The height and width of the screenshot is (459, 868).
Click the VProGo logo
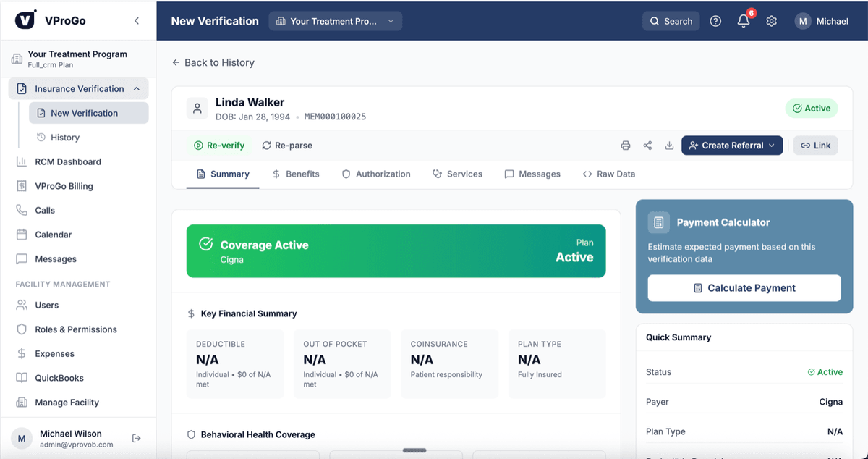point(25,20)
